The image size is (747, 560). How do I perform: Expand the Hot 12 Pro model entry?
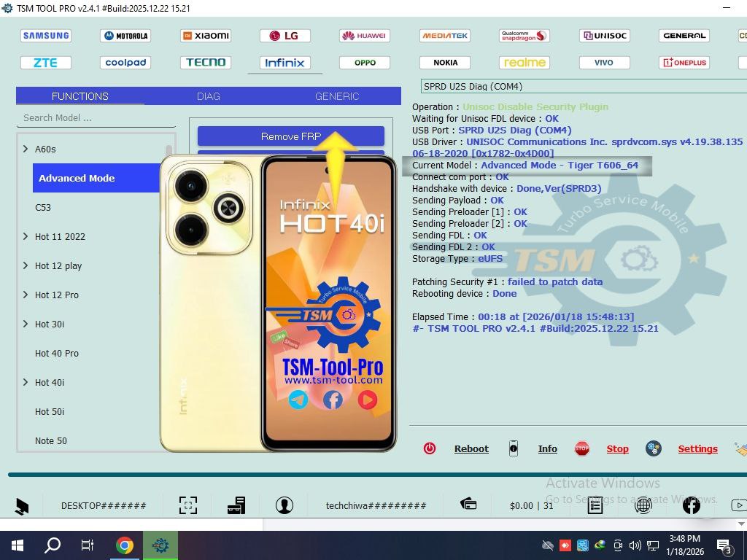(x=26, y=295)
